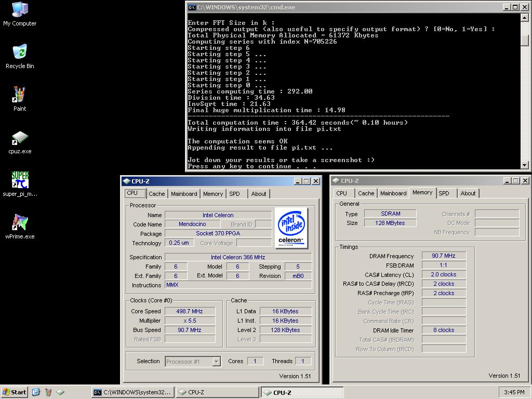Click the memory Type value SDRAM
Image resolution: width=532 pixels, height=399 pixels.
click(x=390, y=214)
